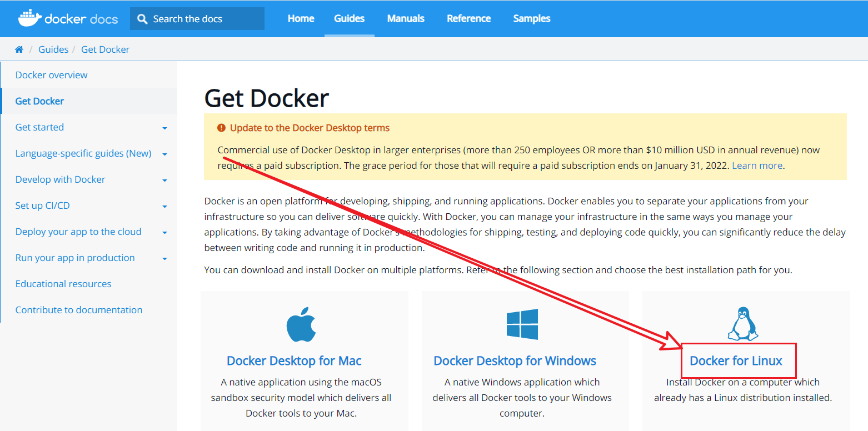Click Guides in the breadcrumb
Image resolution: width=868 pixels, height=431 pixels.
(53, 49)
